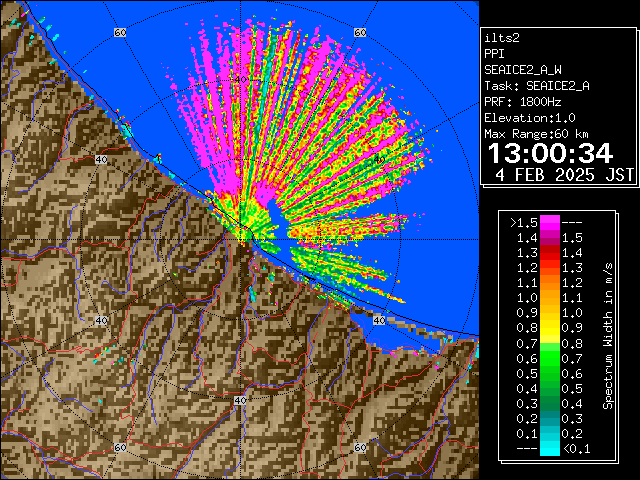Click the 60 range label at upper right of map
Viewport: 640px width, 480px height.
tap(360, 32)
